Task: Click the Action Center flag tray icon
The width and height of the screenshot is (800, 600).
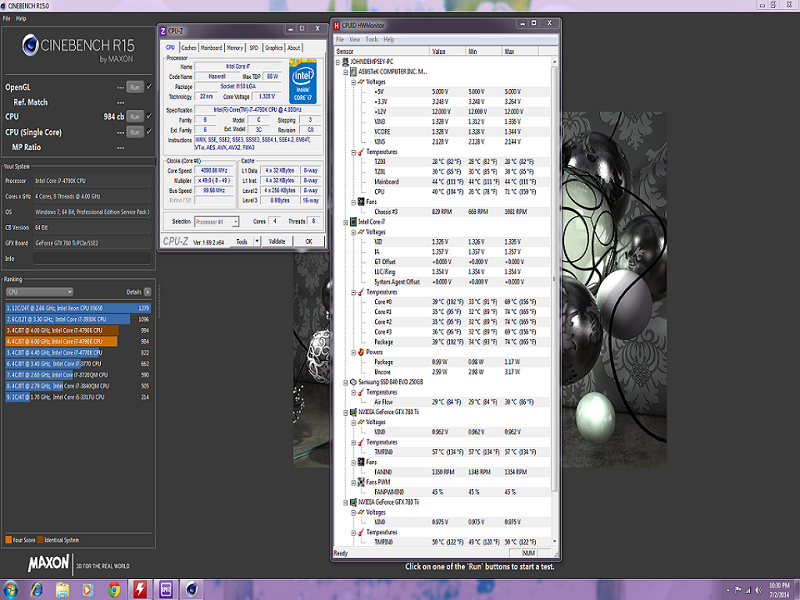Action: click(738, 590)
